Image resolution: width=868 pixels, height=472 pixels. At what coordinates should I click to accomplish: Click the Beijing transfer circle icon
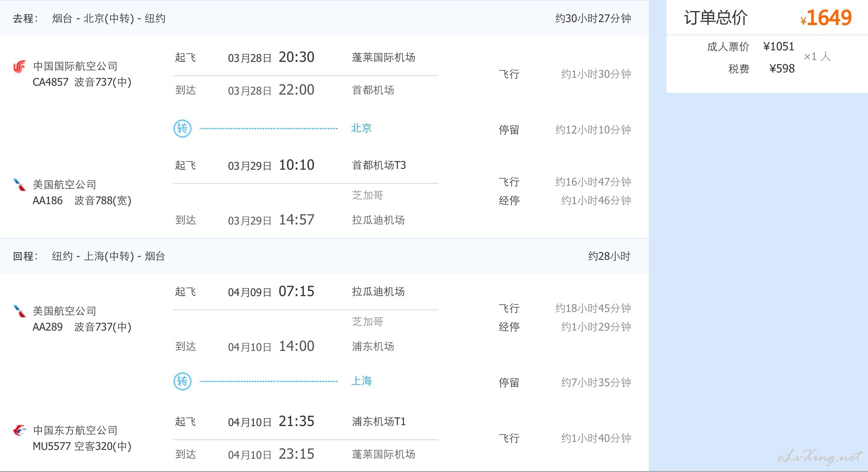[183, 129]
